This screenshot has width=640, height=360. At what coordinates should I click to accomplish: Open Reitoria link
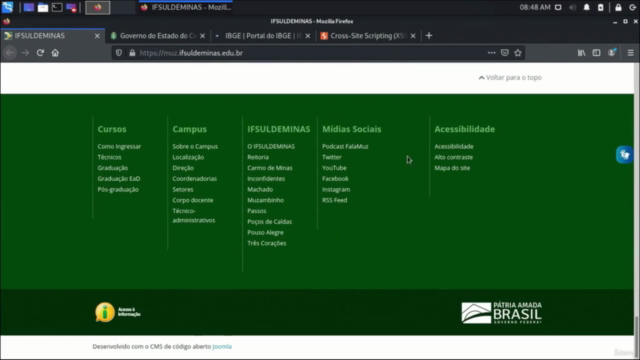tap(258, 157)
